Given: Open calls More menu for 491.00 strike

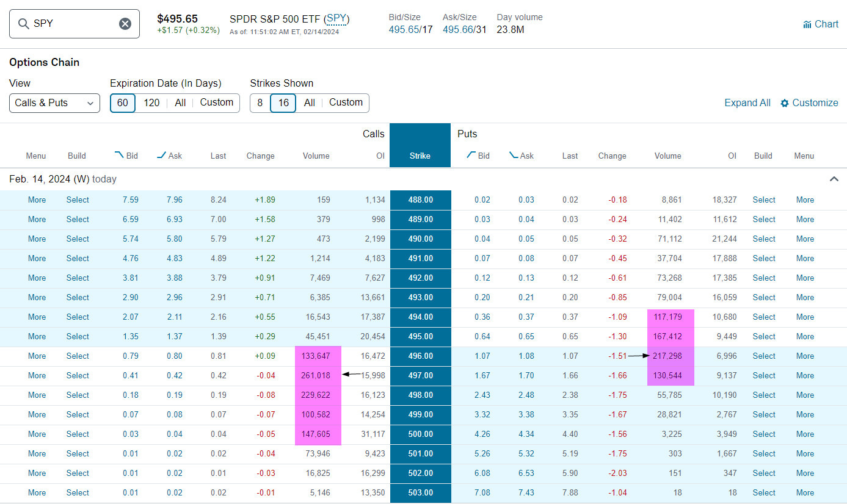Looking at the screenshot, I should (x=37, y=258).
